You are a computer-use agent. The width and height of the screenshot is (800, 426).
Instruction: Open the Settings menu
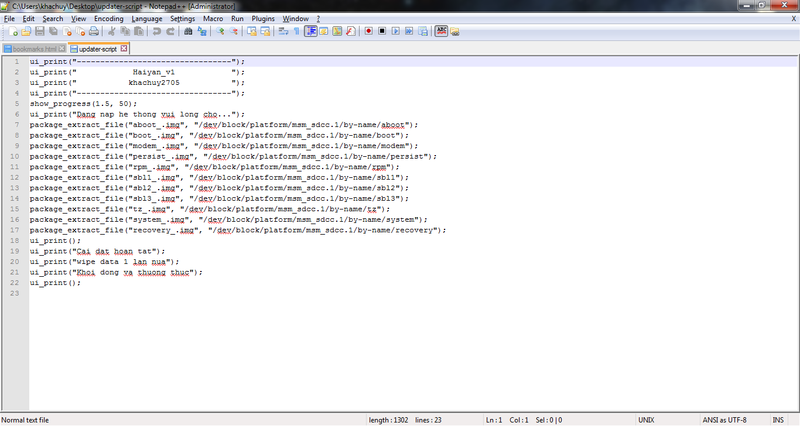tap(183, 18)
